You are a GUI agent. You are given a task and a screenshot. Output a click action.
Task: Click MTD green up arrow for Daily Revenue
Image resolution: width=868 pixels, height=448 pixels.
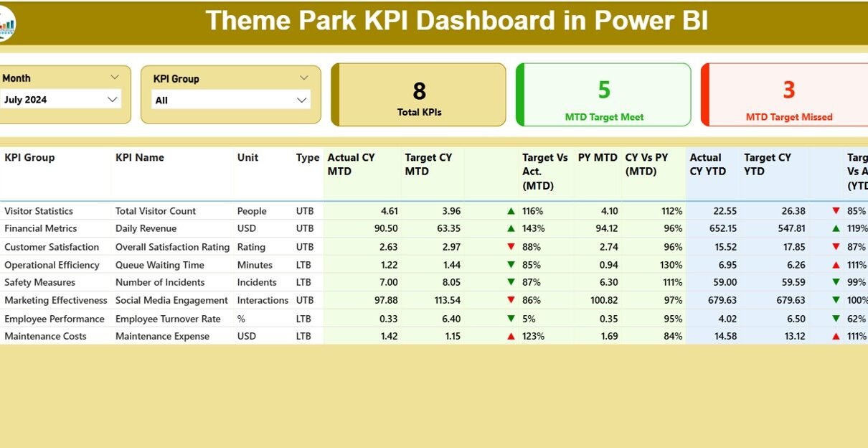pyautogui.click(x=511, y=228)
